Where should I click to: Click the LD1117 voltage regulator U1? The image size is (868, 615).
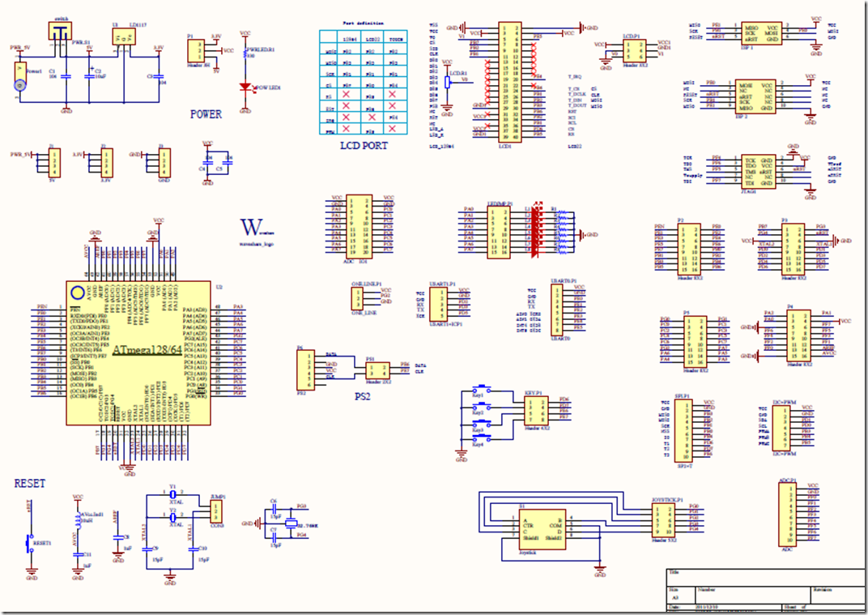click(x=125, y=36)
